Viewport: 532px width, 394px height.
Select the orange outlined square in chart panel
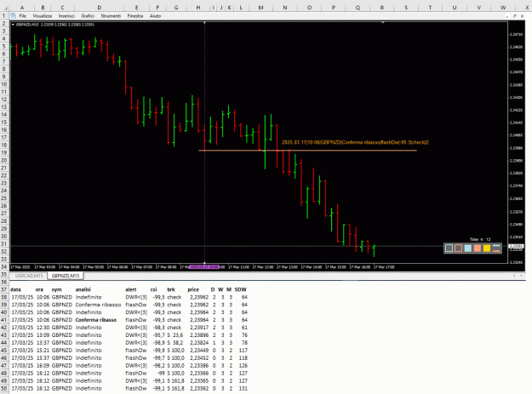pos(459,248)
